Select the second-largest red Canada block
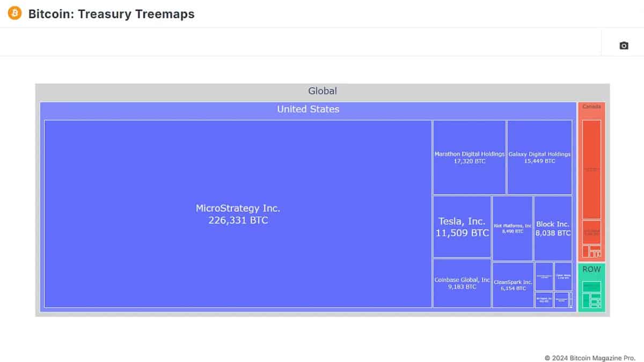644x362 pixels. [x=591, y=232]
